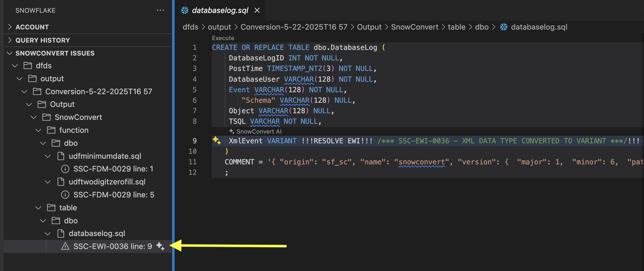Click the info icon beside SSC-FDM-0029 line 1
Viewport: 644px width, 271px height.
pos(65,169)
